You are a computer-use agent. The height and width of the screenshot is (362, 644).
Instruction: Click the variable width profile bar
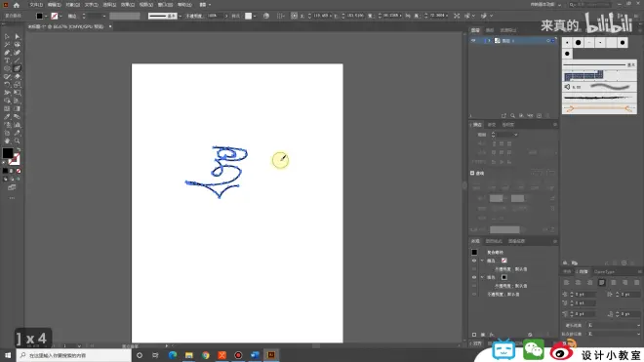click(x=125, y=16)
